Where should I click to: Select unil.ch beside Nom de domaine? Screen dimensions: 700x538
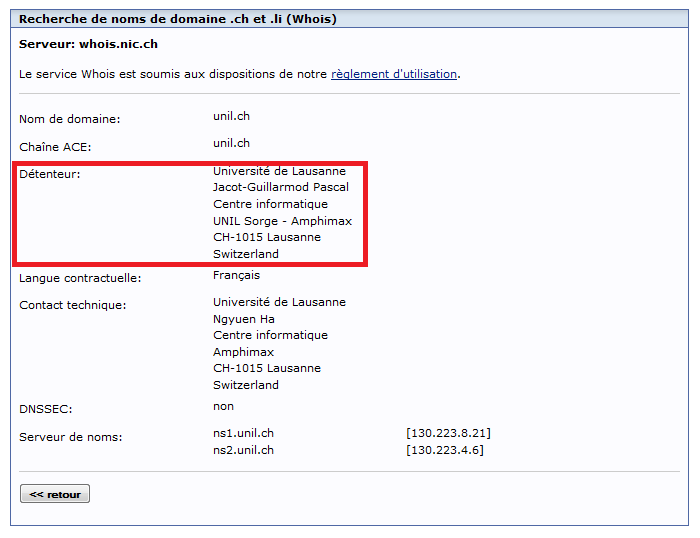click(231, 116)
